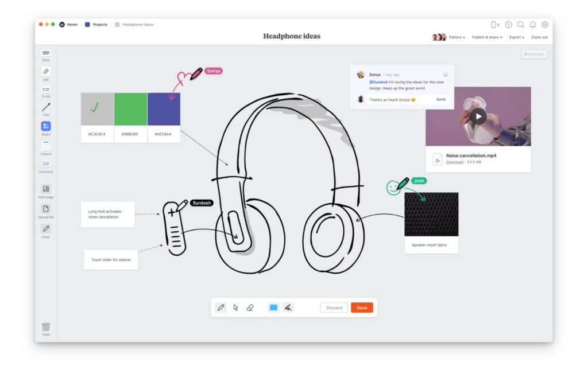Click the "Long hold activates noise cancellation" note
Image resolution: width=588 pixels, height=366 pixels.
(107, 215)
